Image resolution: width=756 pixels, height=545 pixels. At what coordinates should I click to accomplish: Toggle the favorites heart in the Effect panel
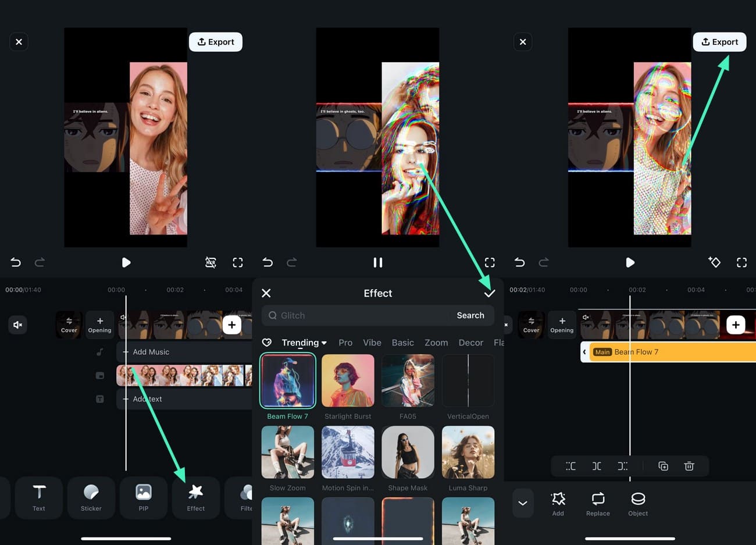[x=267, y=343]
